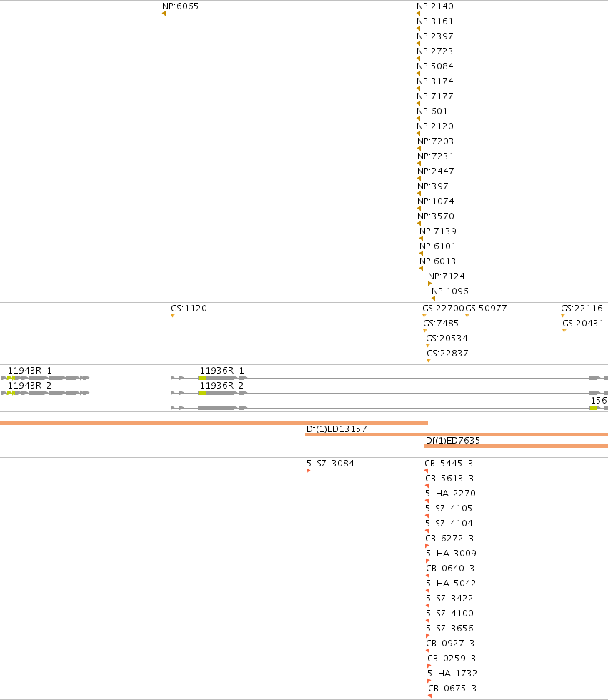Click the 5-SZ-3422 label
The height and width of the screenshot is (700, 608).
coord(449,599)
